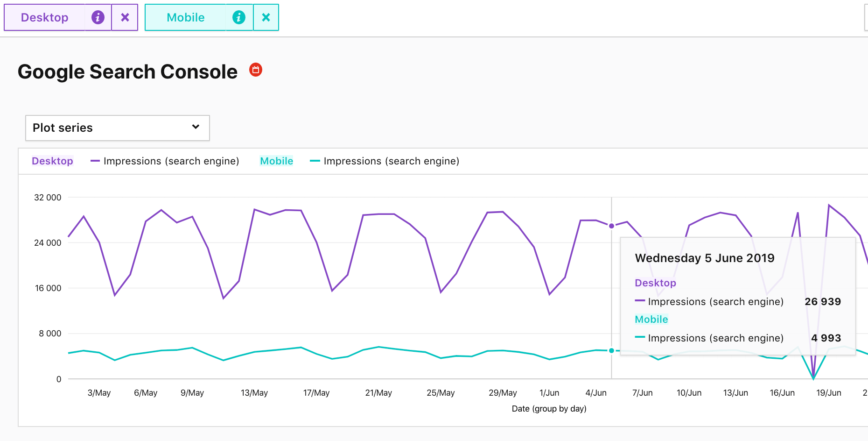Viewport: 868px width, 441px height.
Task: Click the purple Desktop legend label
Action: (x=52, y=161)
